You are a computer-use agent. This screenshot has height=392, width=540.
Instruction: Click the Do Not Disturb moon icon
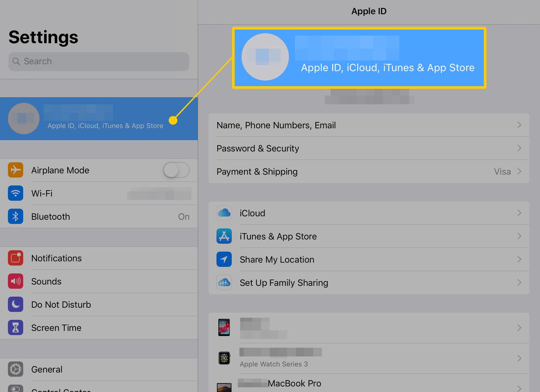tap(15, 305)
